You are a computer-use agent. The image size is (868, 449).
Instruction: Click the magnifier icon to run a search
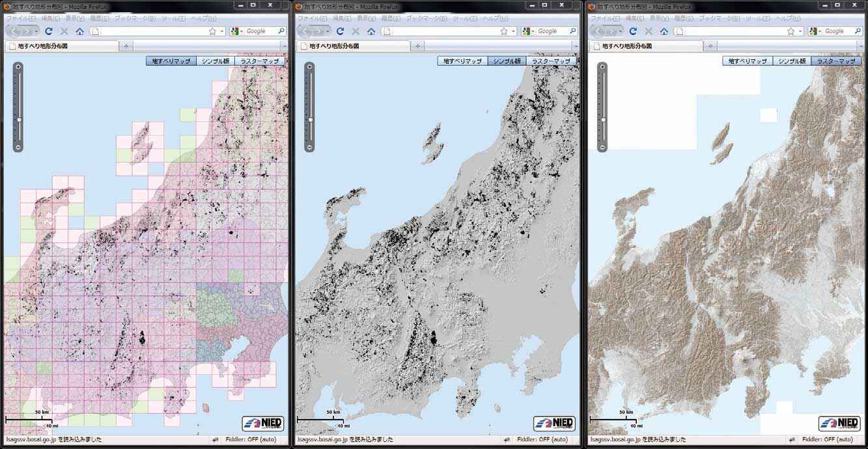[280, 31]
